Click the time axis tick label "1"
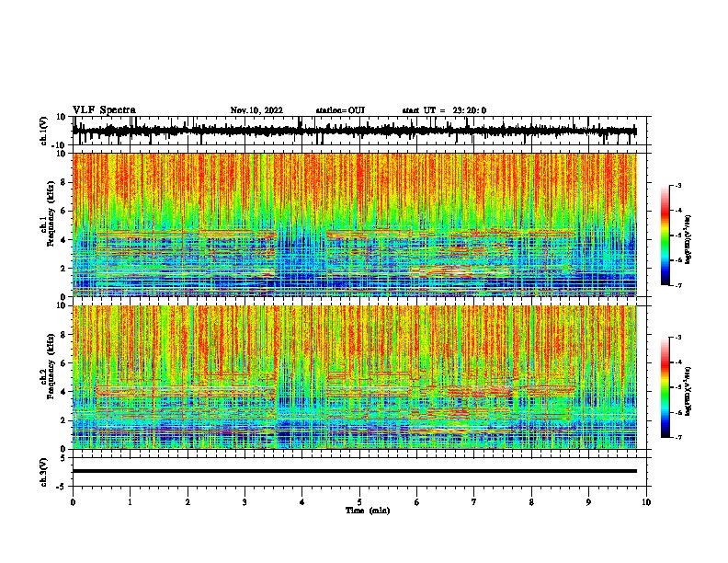The image size is (728, 563). click(130, 502)
